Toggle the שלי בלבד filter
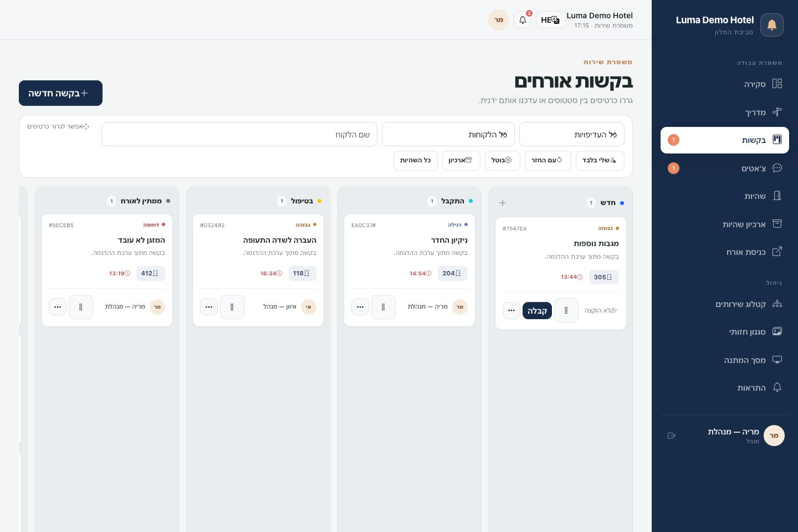798x532 pixels. (x=600, y=161)
